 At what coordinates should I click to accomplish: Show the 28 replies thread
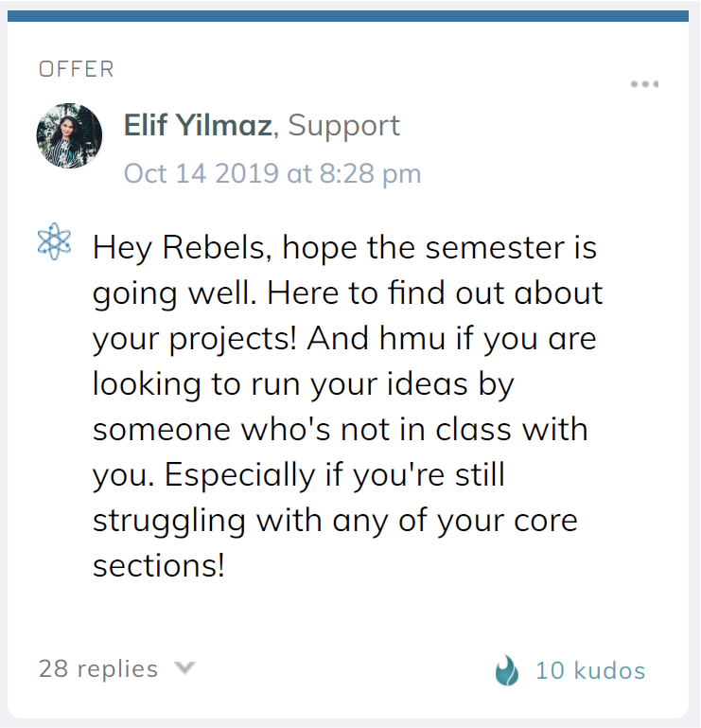[x=98, y=668]
